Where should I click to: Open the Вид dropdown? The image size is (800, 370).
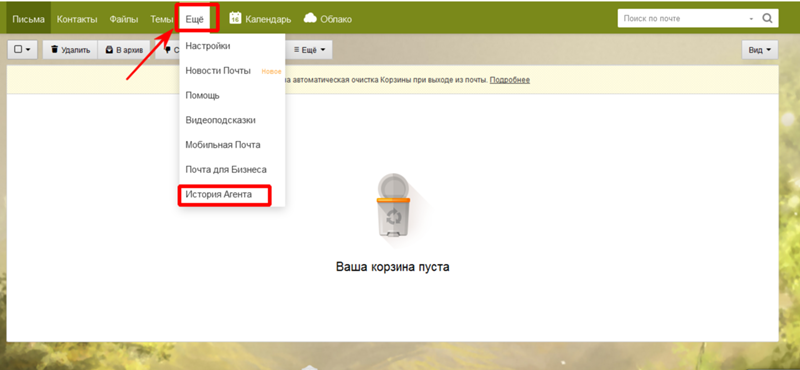click(x=760, y=50)
